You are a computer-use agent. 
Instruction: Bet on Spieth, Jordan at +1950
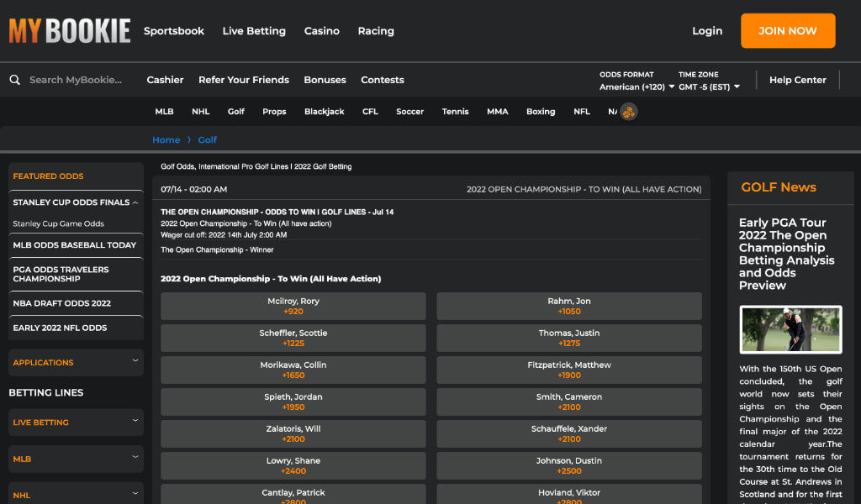point(293,402)
